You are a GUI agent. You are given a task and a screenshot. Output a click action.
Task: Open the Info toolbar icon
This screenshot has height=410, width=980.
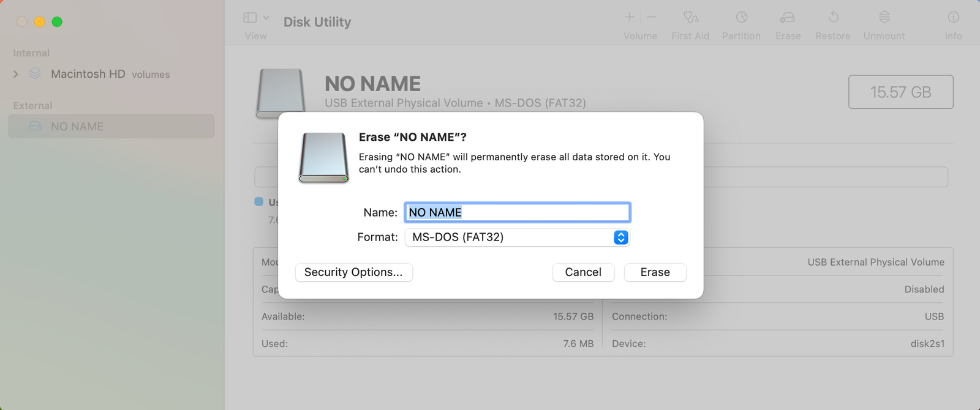click(954, 17)
